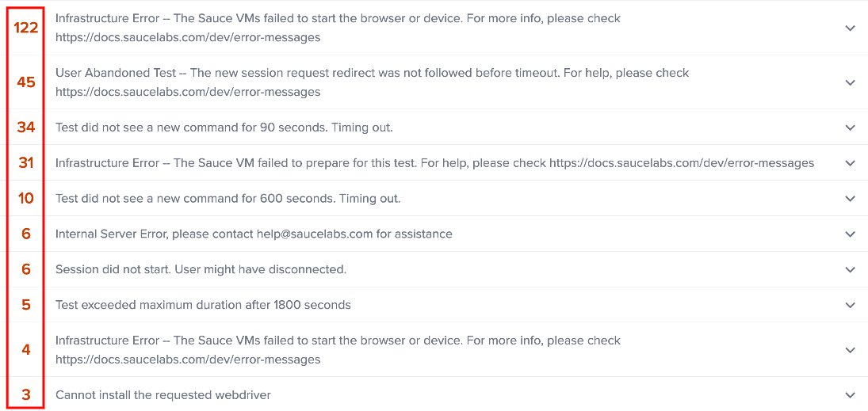Expand the 4-count Infrastructure Error row chevron
The height and width of the screenshot is (411, 868).
pyautogui.click(x=851, y=350)
